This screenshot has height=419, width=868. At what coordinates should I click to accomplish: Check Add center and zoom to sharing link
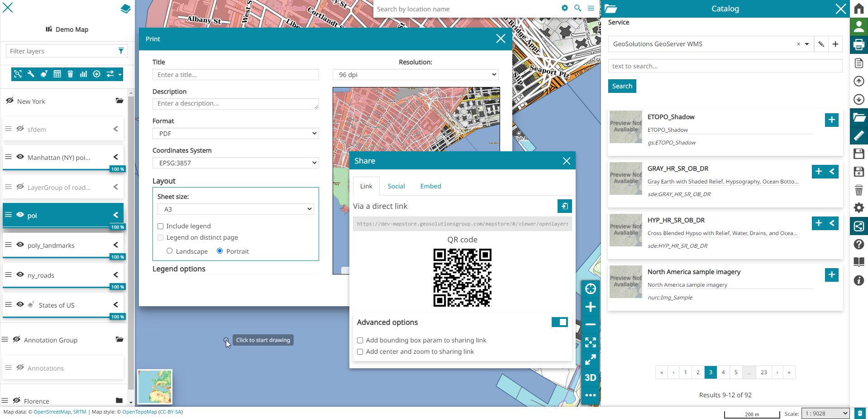click(360, 352)
